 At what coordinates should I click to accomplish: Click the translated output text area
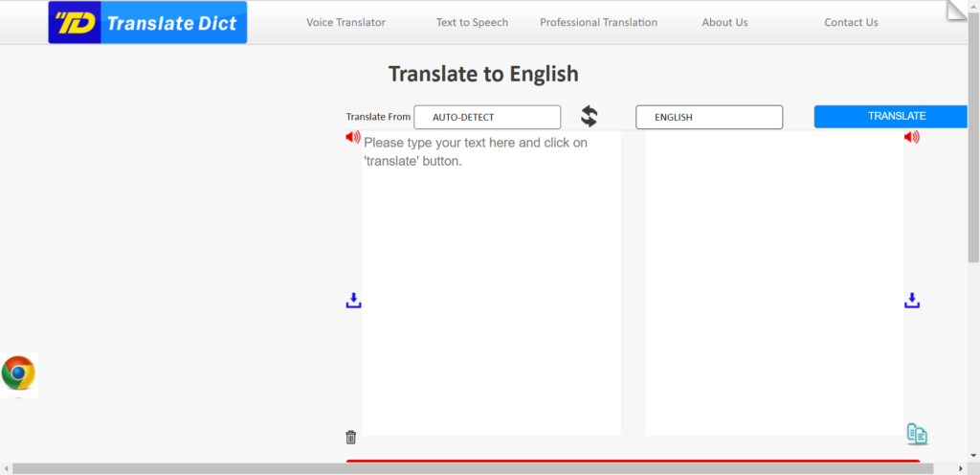[x=773, y=287]
